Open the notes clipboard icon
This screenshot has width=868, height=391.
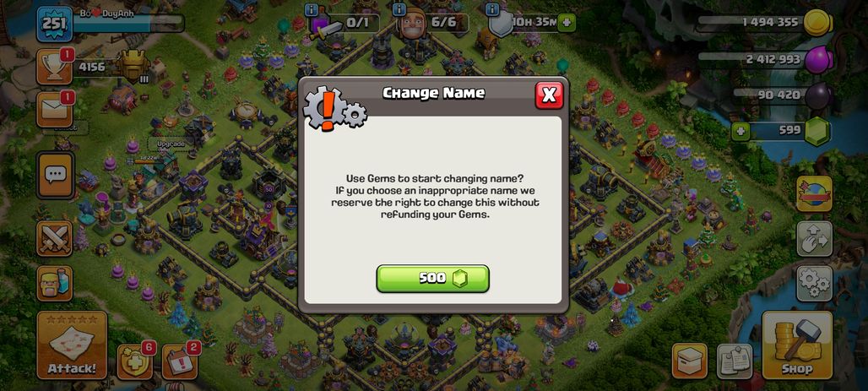[x=735, y=361]
